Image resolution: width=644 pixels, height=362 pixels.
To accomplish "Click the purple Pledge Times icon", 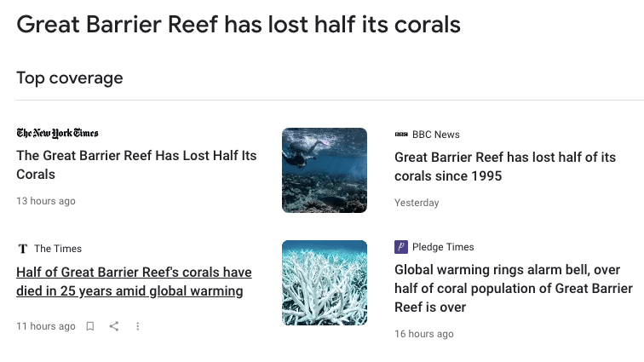I will pos(401,247).
